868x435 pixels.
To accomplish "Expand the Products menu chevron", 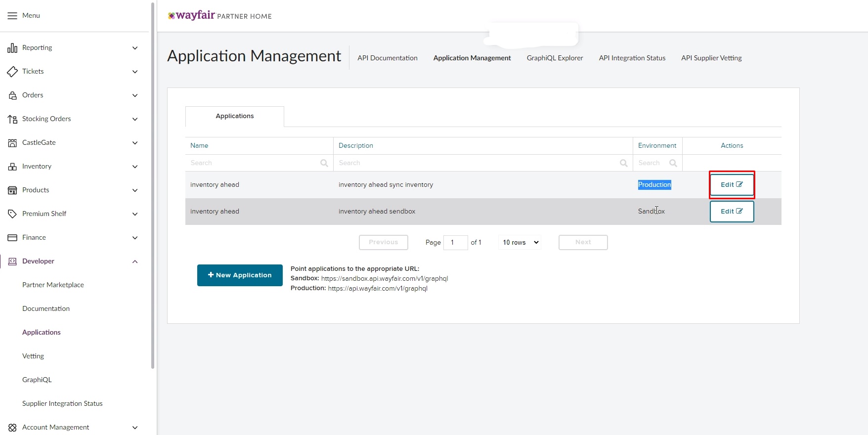I will pyautogui.click(x=135, y=190).
